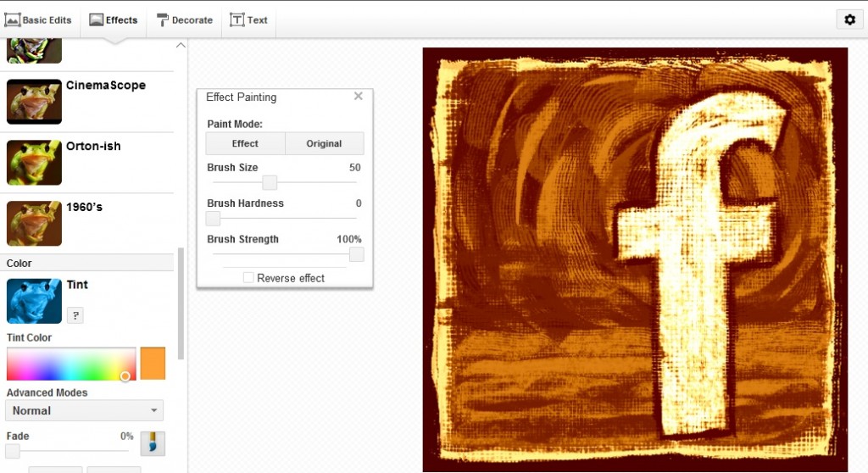This screenshot has height=473, width=868.
Task: Open the Tint help question-mark button
Action: point(75,315)
